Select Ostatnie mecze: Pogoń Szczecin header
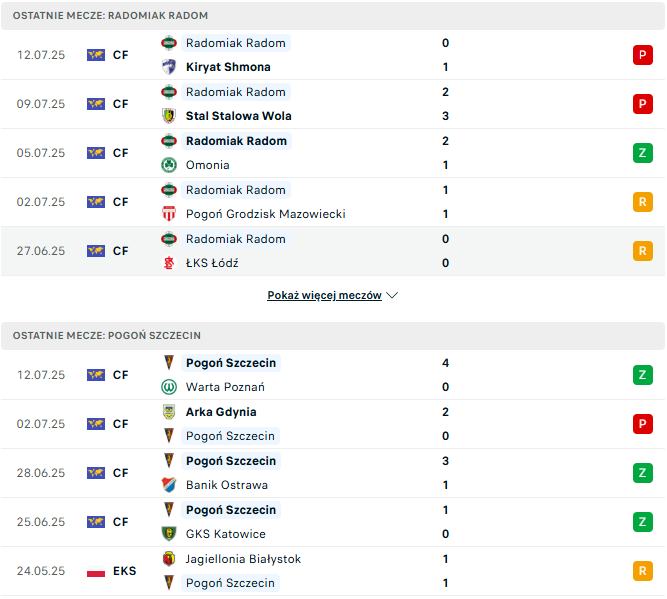 (x=333, y=336)
